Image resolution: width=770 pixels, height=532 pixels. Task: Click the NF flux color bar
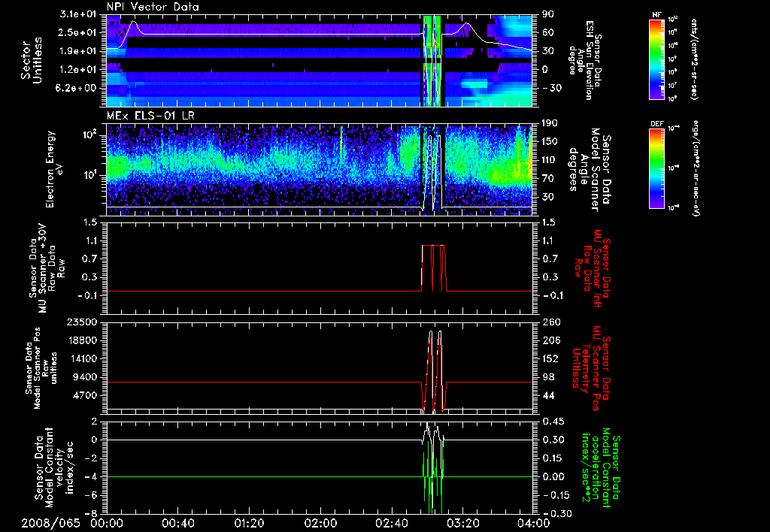pyautogui.click(x=656, y=59)
